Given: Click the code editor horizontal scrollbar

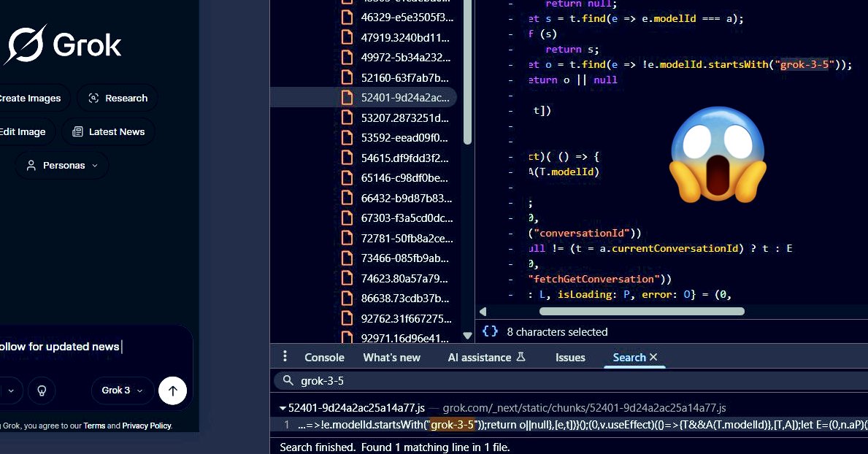Looking at the screenshot, I should click(x=642, y=311).
